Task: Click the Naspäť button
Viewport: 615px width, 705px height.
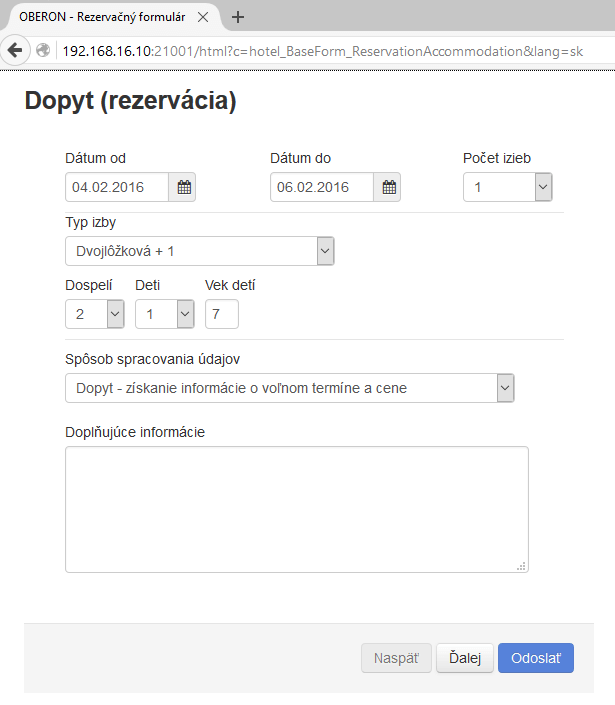Action: 396,658
